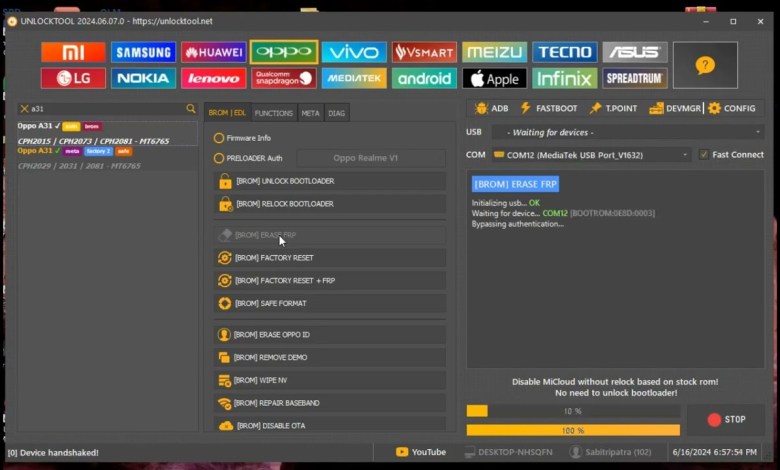
Task: Click [BROM] RELOCK BOOTLOADER
Action: pyautogui.click(x=330, y=204)
